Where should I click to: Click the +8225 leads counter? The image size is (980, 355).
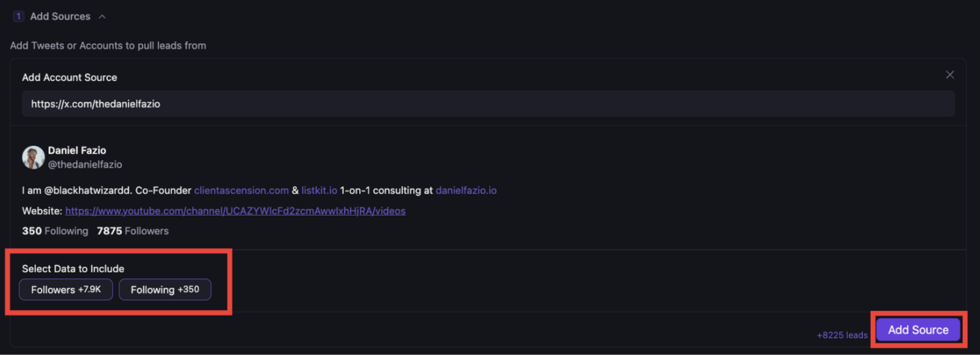point(842,334)
